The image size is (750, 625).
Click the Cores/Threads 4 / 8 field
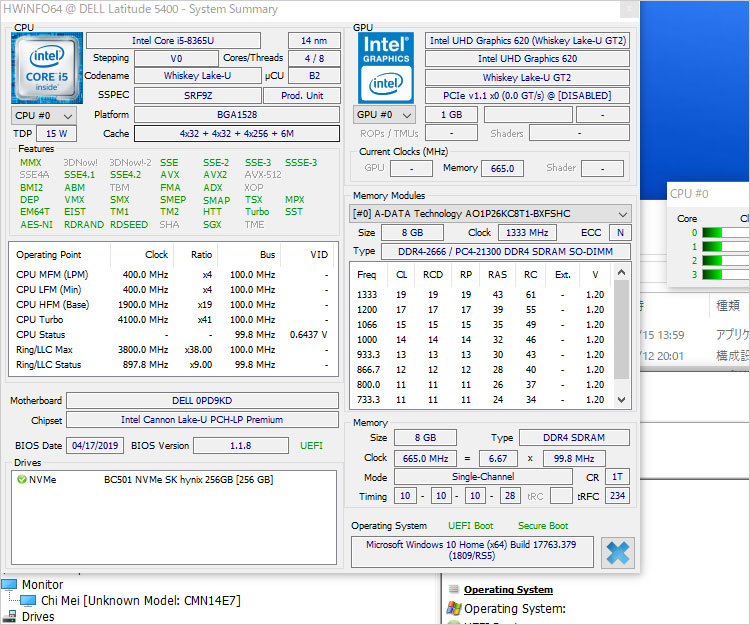314,58
